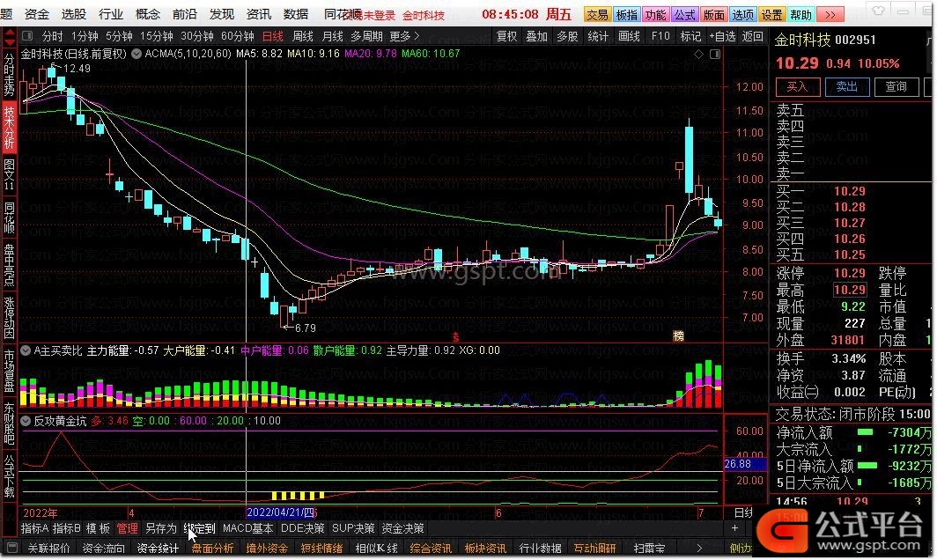The width and height of the screenshot is (937, 560).
Task: Expand the 反攻黄金坑 indicator dropdown
Action: click(x=26, y=421)
